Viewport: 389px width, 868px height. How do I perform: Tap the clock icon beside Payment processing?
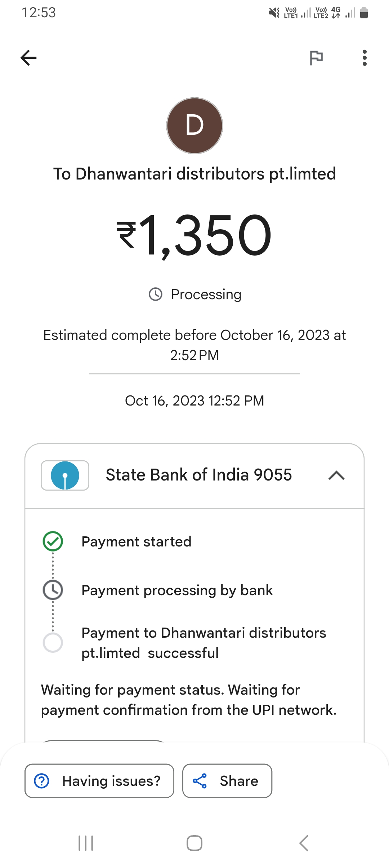click(53, 590)
